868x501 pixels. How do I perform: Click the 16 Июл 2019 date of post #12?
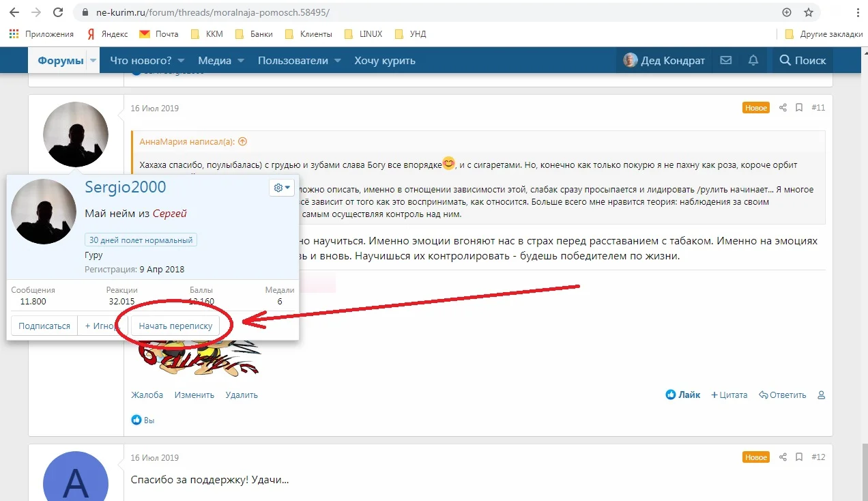[155, 458]
